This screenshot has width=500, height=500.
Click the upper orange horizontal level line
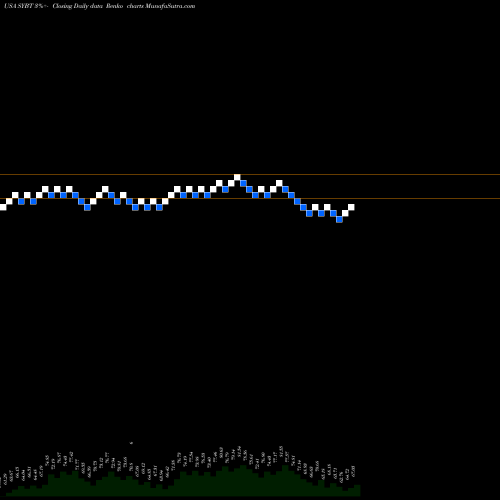pos(250,174)
